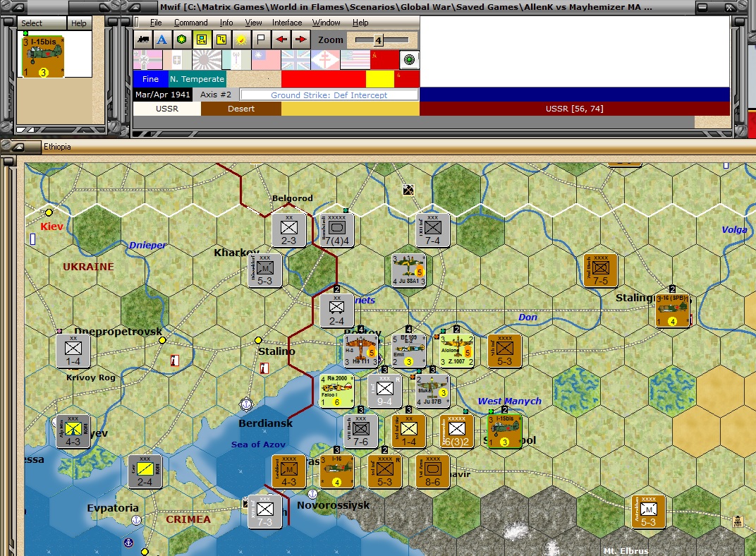Image resolution: width=756 pixels, height=556 pixels.
Task: Select the Soviet 6(3)2 HQ unit
Action: pyautogui.click(x=456, y=430)
